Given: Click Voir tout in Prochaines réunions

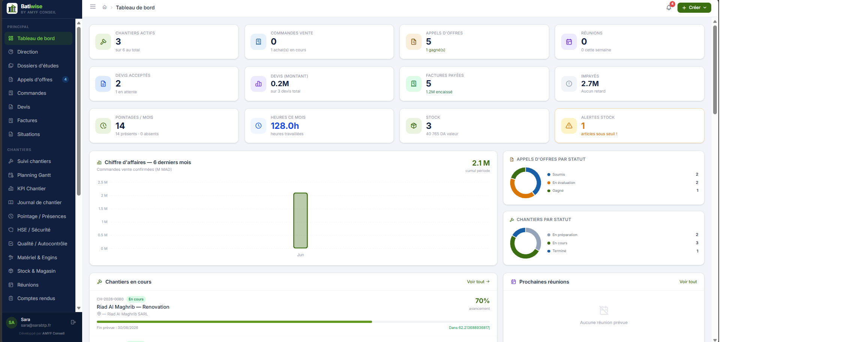Looking at the screenshot, I should (688, 282).
